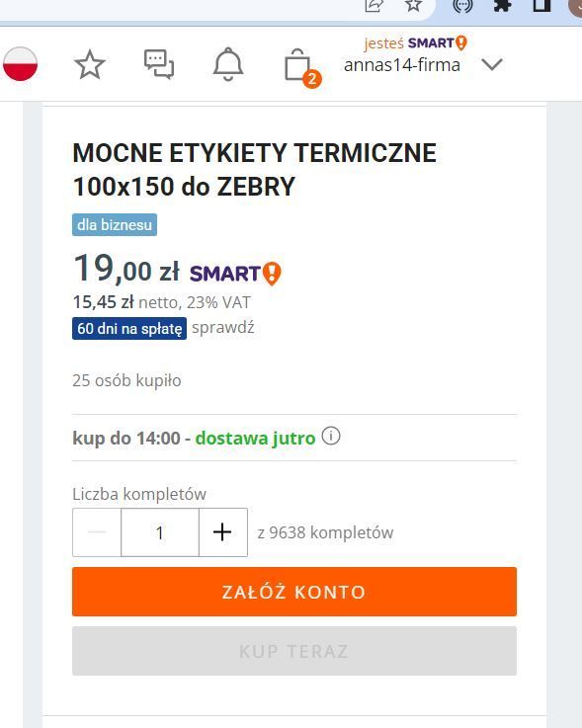Expand the annas14-firma account dropdown
This screenshot has width=582, height=728.
click(x=492, y=64)
